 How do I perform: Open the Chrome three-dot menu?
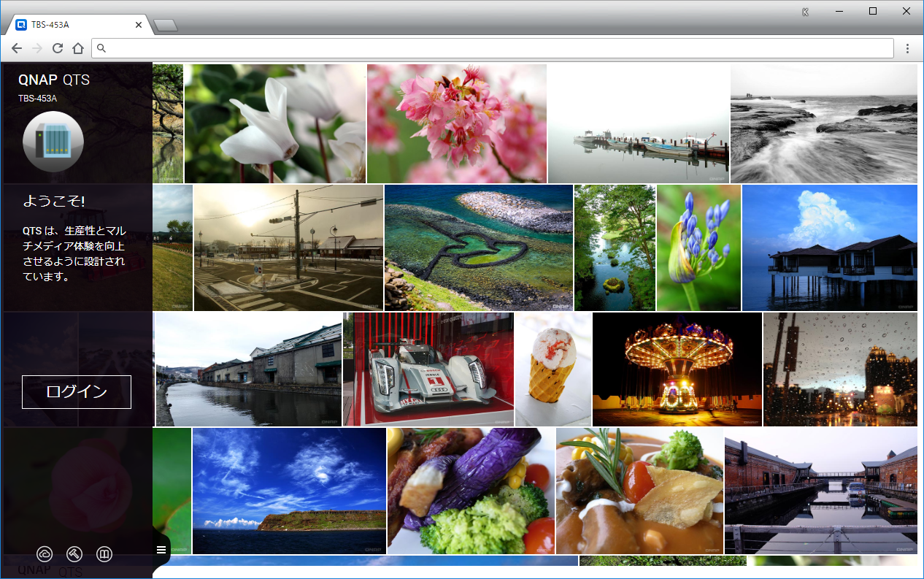[x=907, y=48]
